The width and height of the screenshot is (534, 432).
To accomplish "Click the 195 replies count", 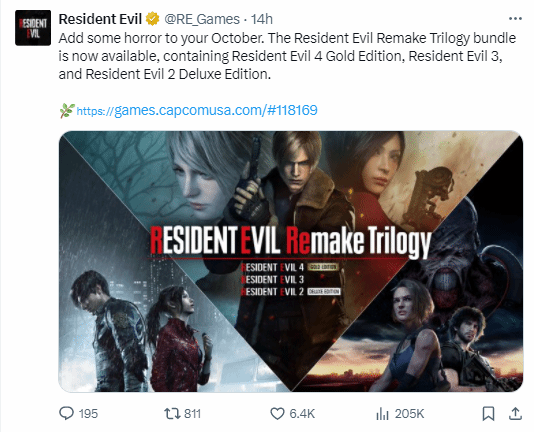I will [88, 414].
